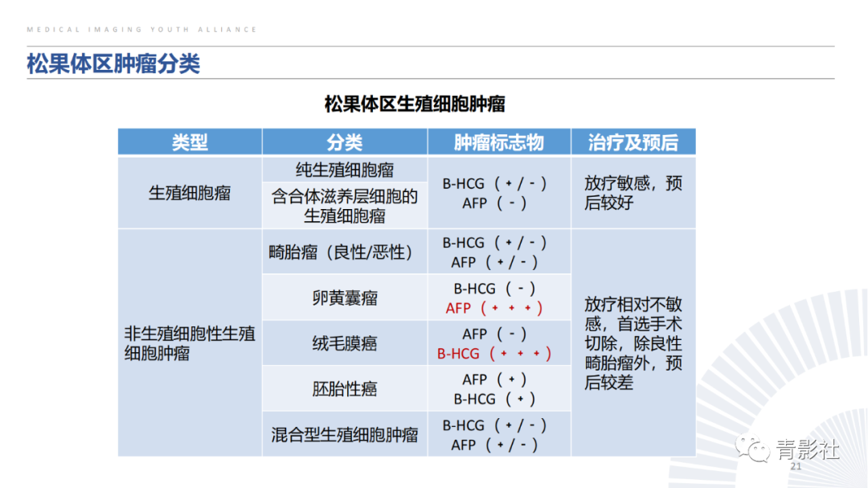
Task: Click the WeChat logo icon beside 青影社
Action: click(752, 448)
